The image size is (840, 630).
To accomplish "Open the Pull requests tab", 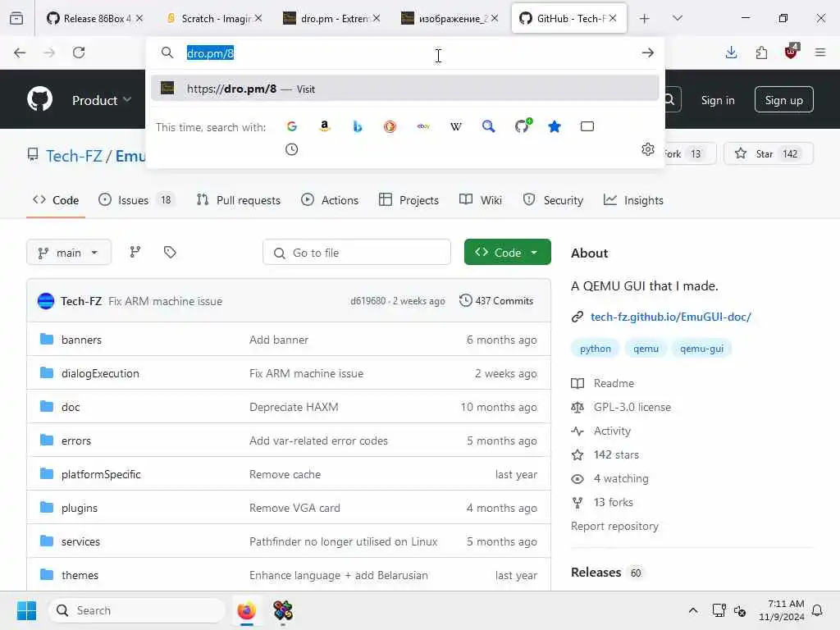I will pos(239,200).
